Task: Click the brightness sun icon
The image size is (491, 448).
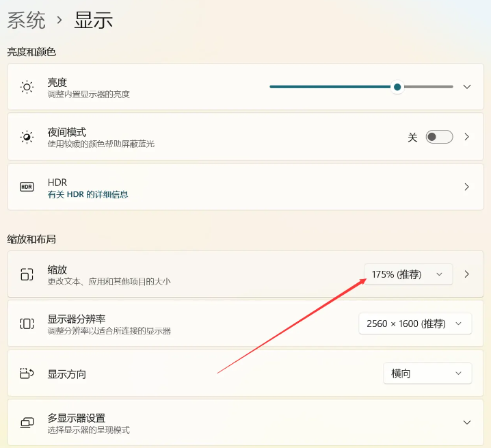Action: click(27, 87)
